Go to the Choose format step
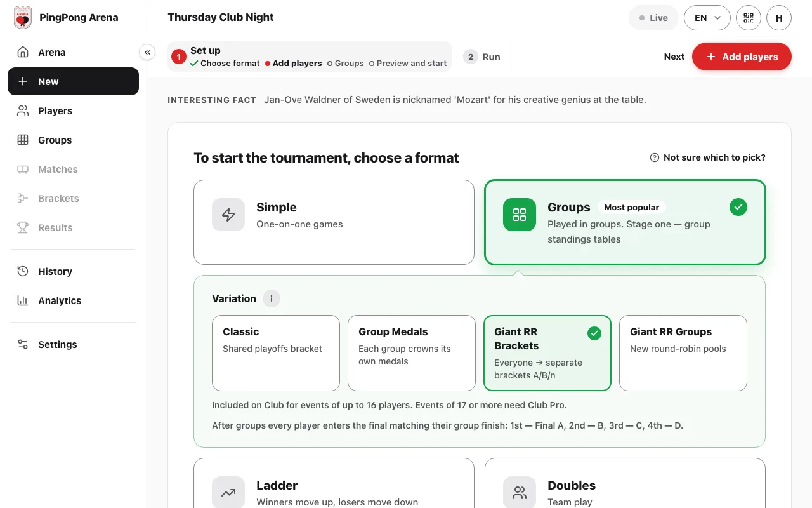Viewport: 812px width, 508px height. (225, 63)
